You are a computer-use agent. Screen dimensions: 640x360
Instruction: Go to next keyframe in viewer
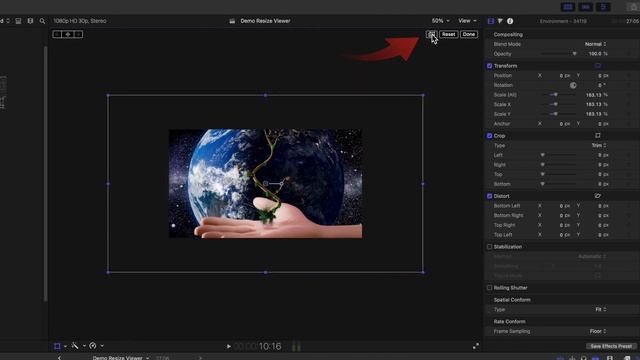point(78,34)
